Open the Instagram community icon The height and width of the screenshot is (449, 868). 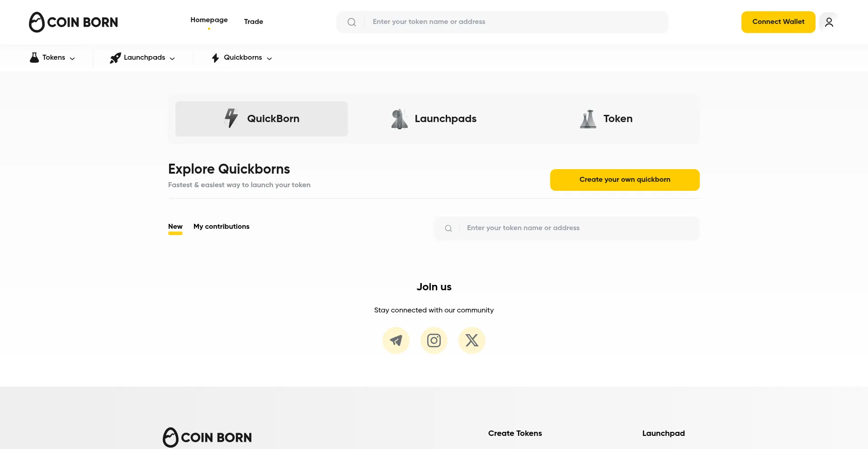[x=434, y=340]
